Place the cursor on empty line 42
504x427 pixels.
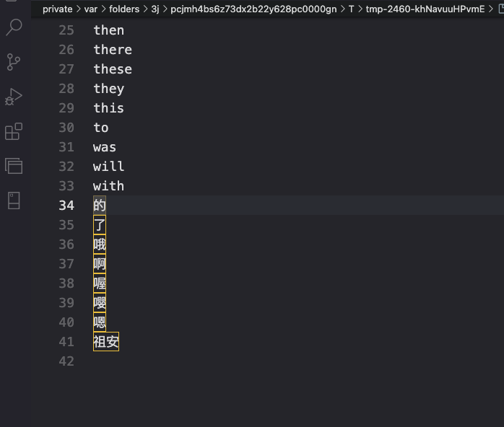pyautogui.click(x=257, y=361)
